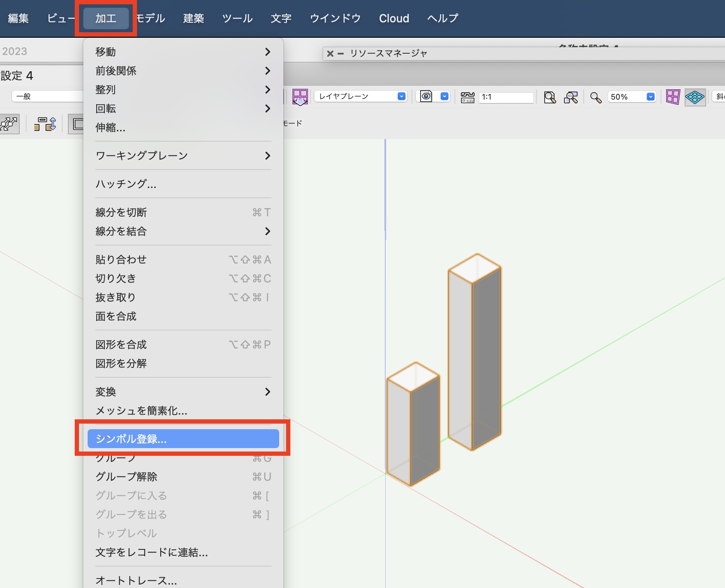Select 面を合成 menu item
Image resolution: width=725 pixels, height=588 pixels.
[x=183, y=316]
